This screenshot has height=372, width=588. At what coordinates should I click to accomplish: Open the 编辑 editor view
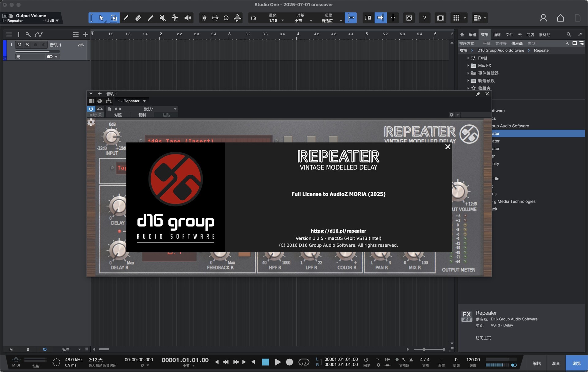click(x=537, y=363)
